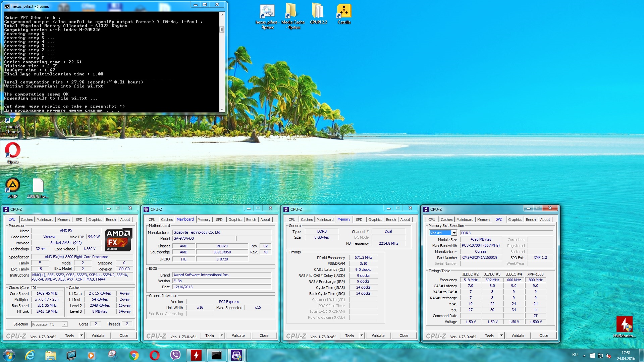Click the motherboard Model field GA-970A-D3
644x362 pixels.
(x=204, y=239)
